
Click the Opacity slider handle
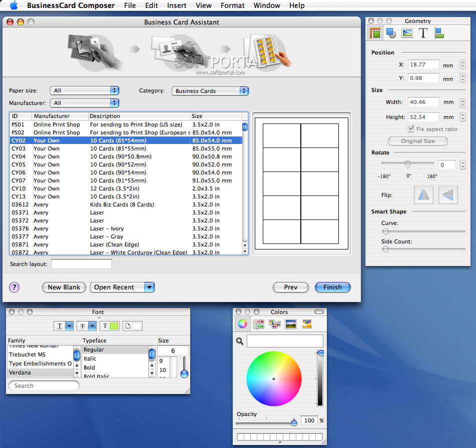click(x=294, y=422)
